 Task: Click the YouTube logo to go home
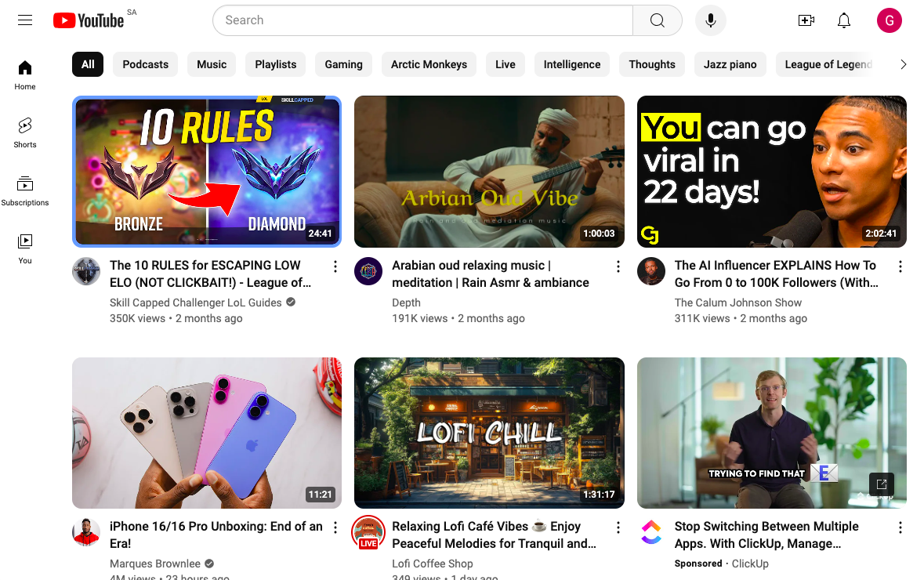87,20
